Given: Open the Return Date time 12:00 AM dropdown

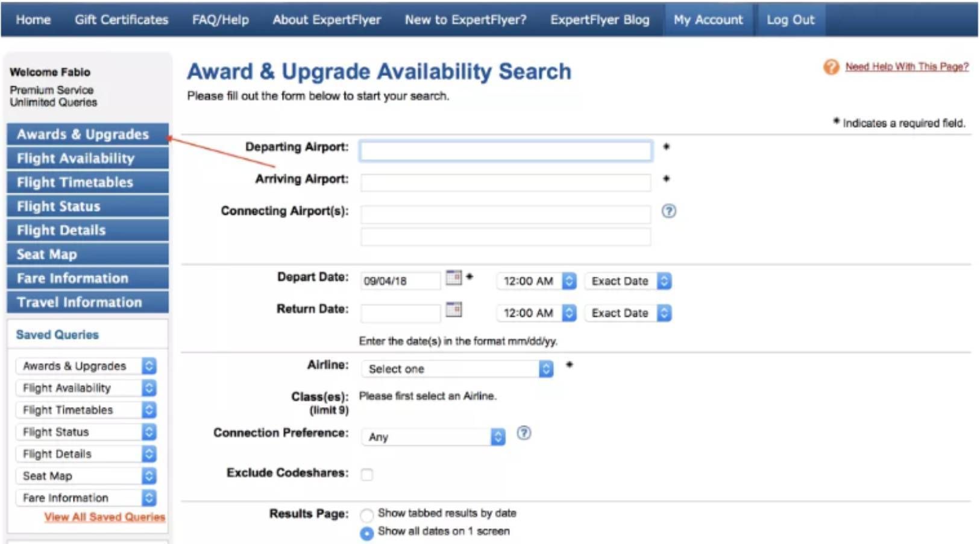Looking at the screenshot, I should [536, 313].
